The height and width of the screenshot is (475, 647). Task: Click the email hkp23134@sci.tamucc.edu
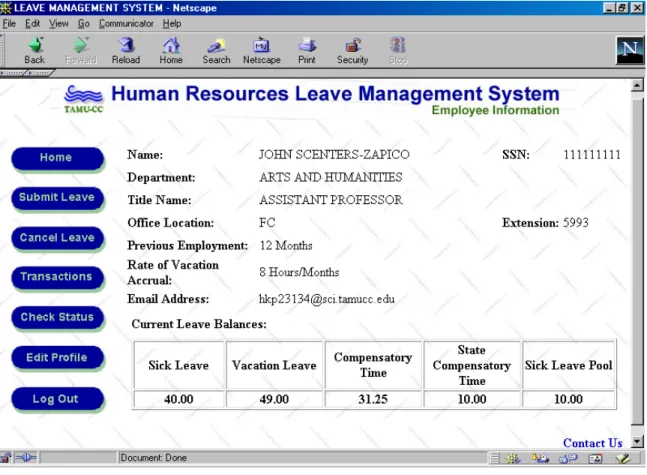click(x=326, y=299)
